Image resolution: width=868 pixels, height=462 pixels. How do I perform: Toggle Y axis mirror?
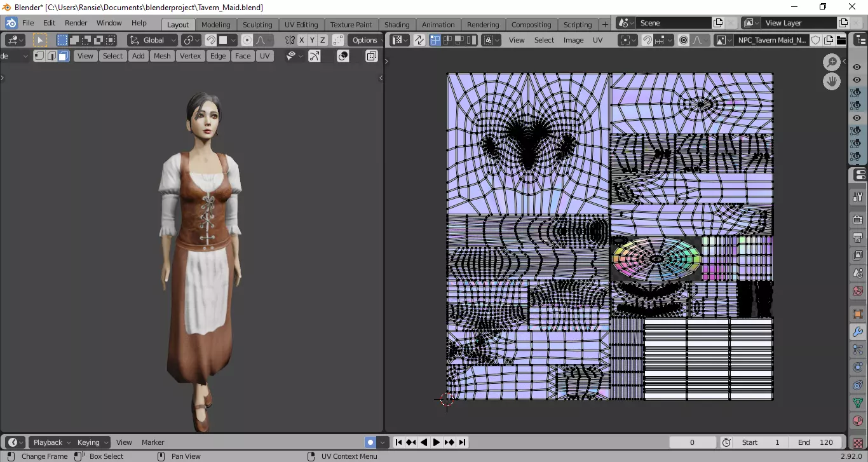click(x=312, y=40)
